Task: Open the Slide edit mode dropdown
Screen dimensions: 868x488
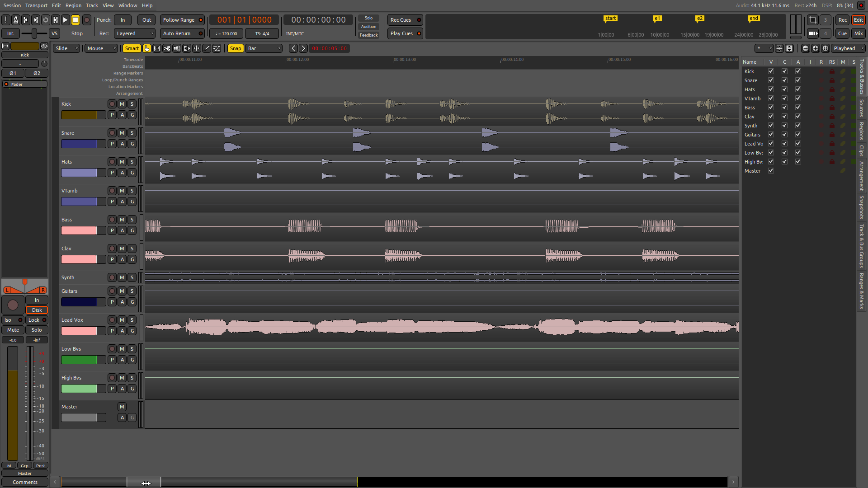Action: (66, 48)
